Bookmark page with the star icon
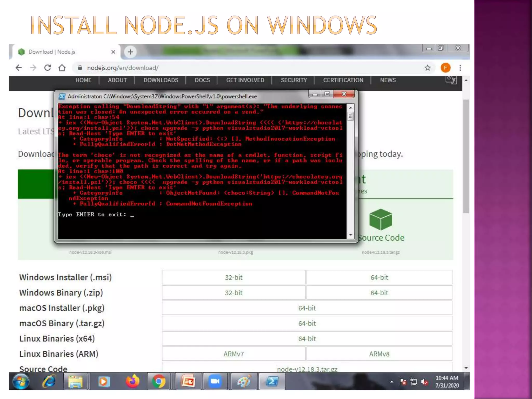 pos(428,68)
